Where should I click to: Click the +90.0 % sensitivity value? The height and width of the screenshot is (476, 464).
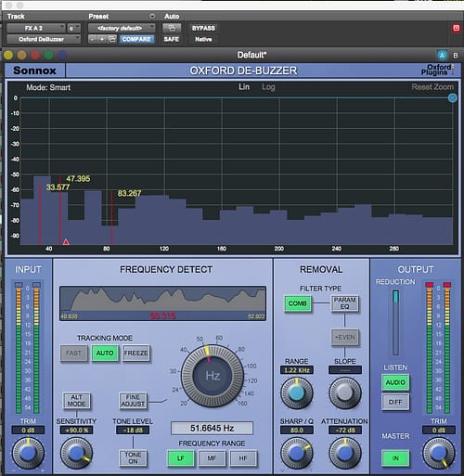point(76,430)
